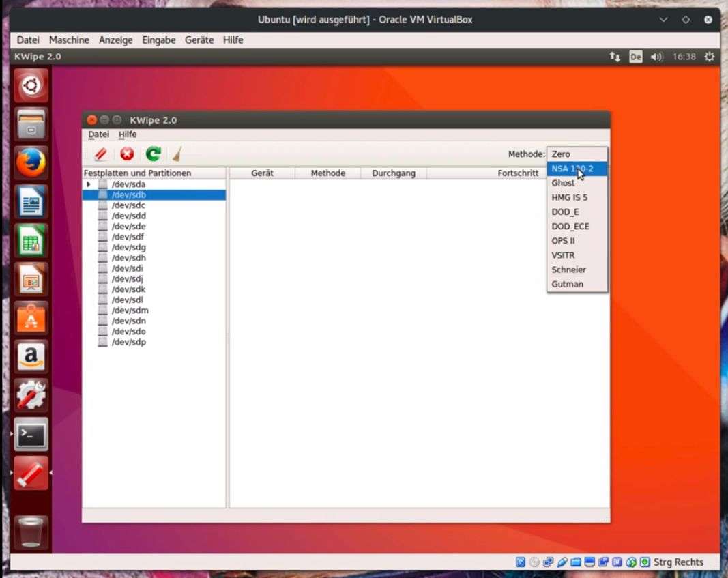
Task: Click the volume icon in top panel
Action: coord(656,57)
